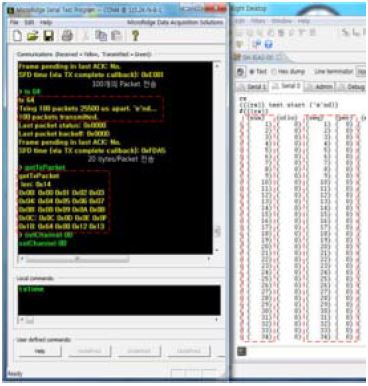Click the 'Line terminator' label
This screenshot has width=368, height=386.
point(334,71)
